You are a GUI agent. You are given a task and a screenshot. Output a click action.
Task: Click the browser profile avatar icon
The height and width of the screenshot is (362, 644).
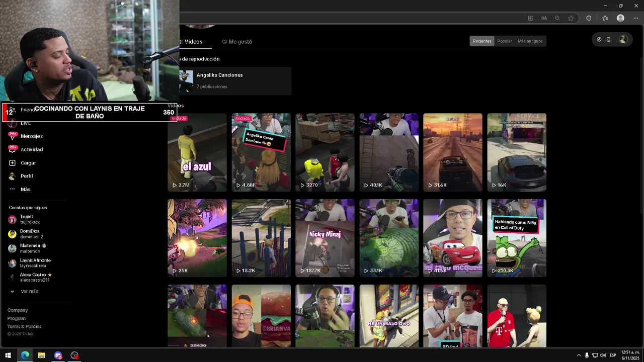[x=620, y=18]
